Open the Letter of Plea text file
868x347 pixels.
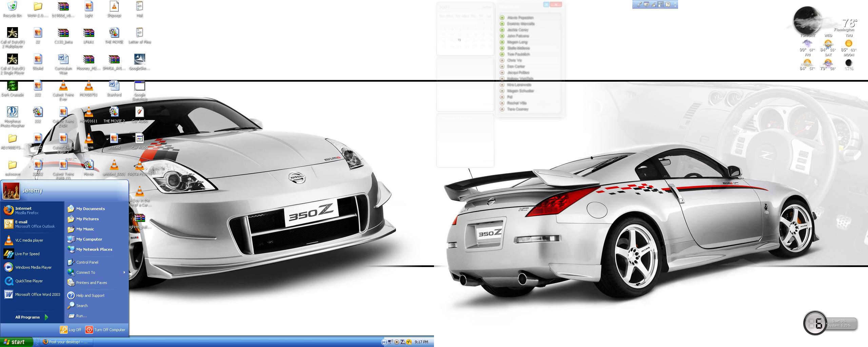[140, 36]
